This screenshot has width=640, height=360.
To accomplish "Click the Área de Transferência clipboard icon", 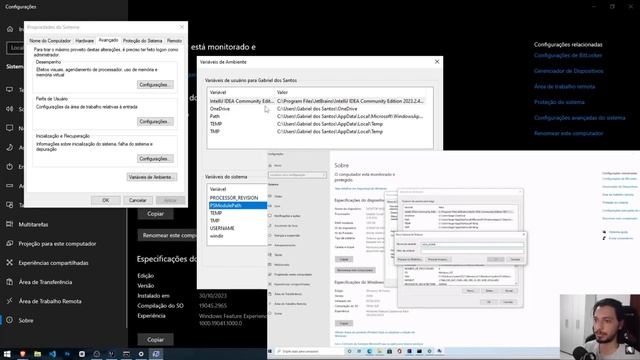I will (10, 282).
